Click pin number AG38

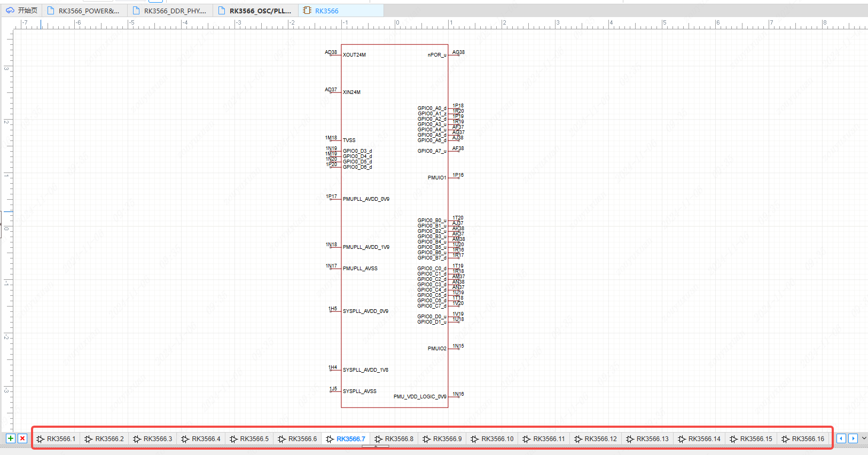(458, 52)
